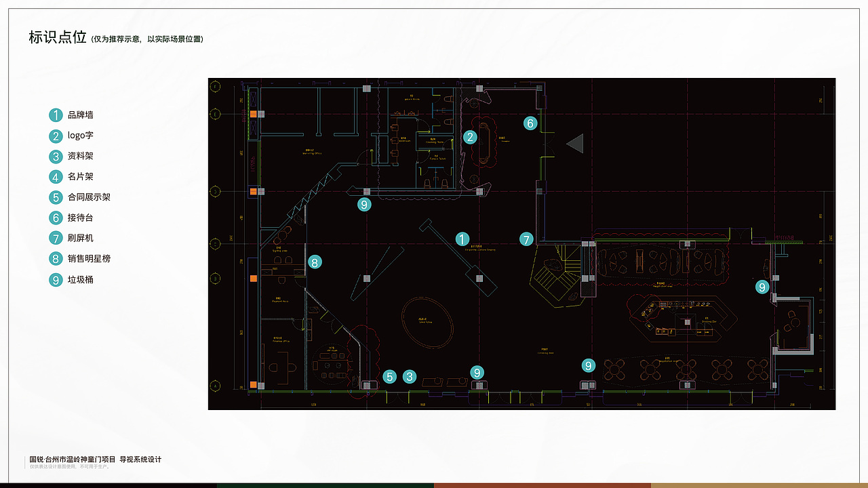868x488 pixels.
Task: Select marker 9 just below the restroom block
Action: coord(364,204)
